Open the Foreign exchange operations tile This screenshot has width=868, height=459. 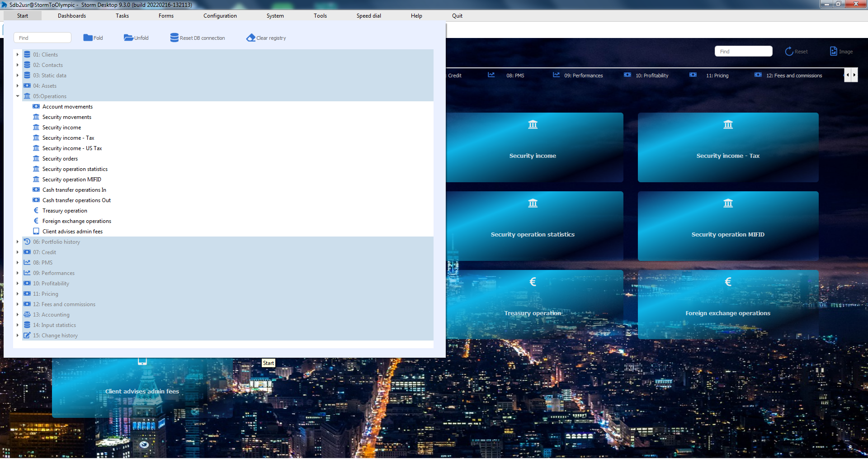point(728,305)
